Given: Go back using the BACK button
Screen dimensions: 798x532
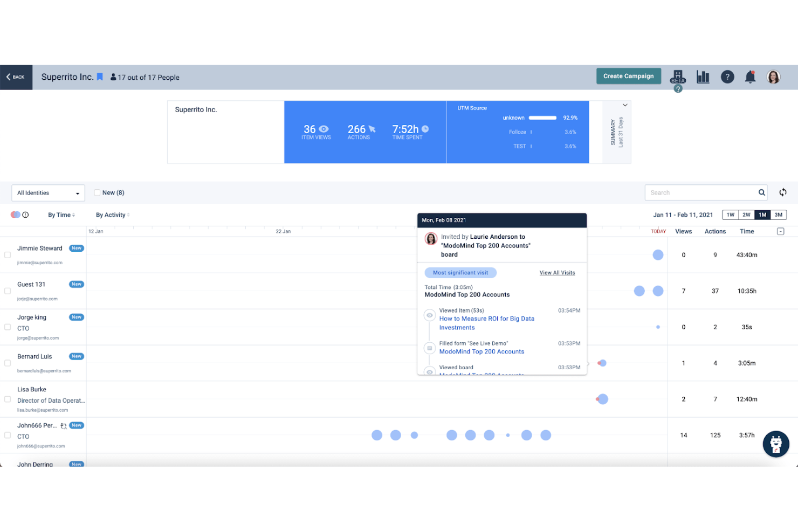Looking at the screenshot, I should pyautogui.click(x=16, y=77).
